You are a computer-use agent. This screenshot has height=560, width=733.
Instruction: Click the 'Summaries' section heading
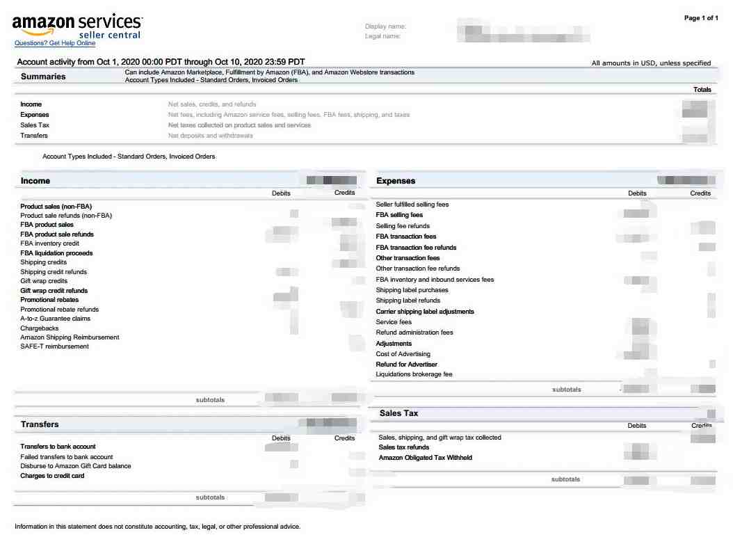point(43,77)
